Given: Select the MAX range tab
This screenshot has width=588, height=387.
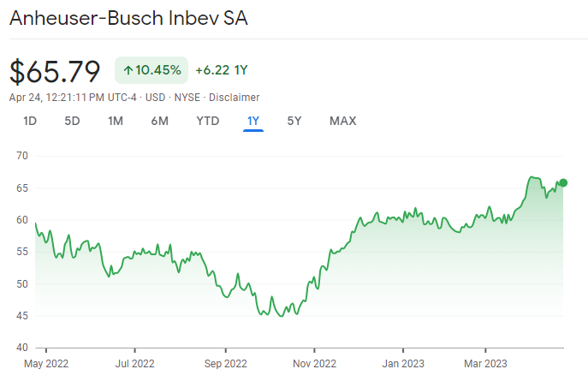Looking at the screenshot, I should coord(342,121).
